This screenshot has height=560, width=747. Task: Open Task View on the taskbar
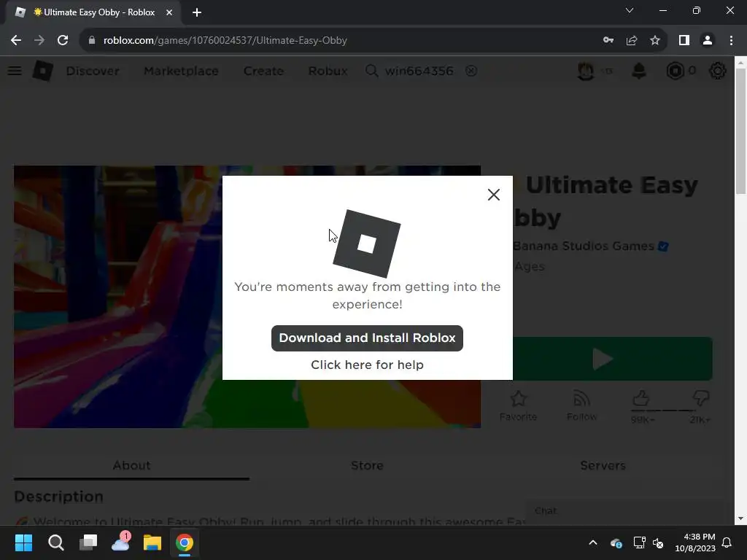(88, 542)
